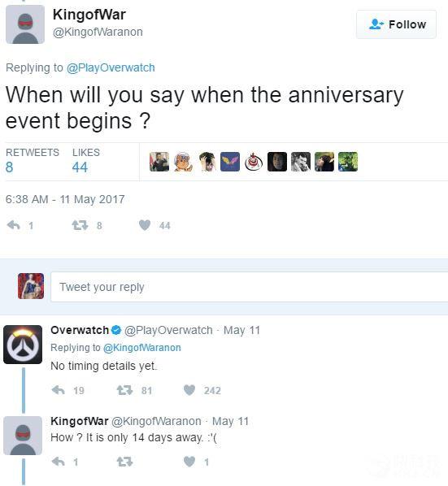Viewport: 448px width, 486px height.
Task: Reply to KingofWar's "14 days away" tweet
Action: (x=58, y=462)
